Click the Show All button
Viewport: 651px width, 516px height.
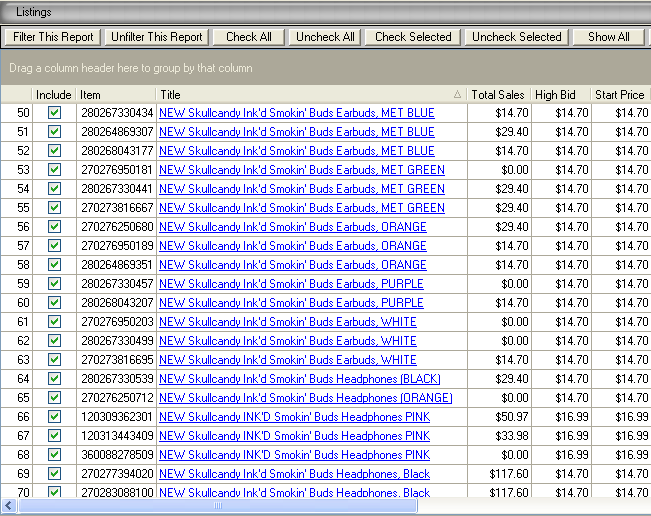[x=609, y=37]
